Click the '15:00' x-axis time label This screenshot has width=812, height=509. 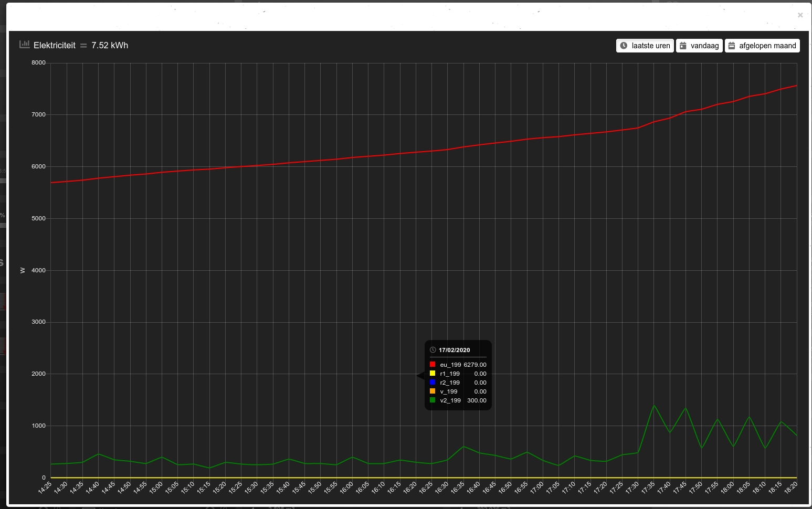coord(156,487)
